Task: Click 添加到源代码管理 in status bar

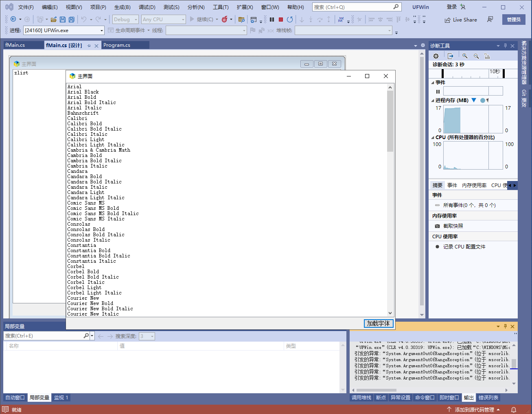Action: click(x=474, y=410)
